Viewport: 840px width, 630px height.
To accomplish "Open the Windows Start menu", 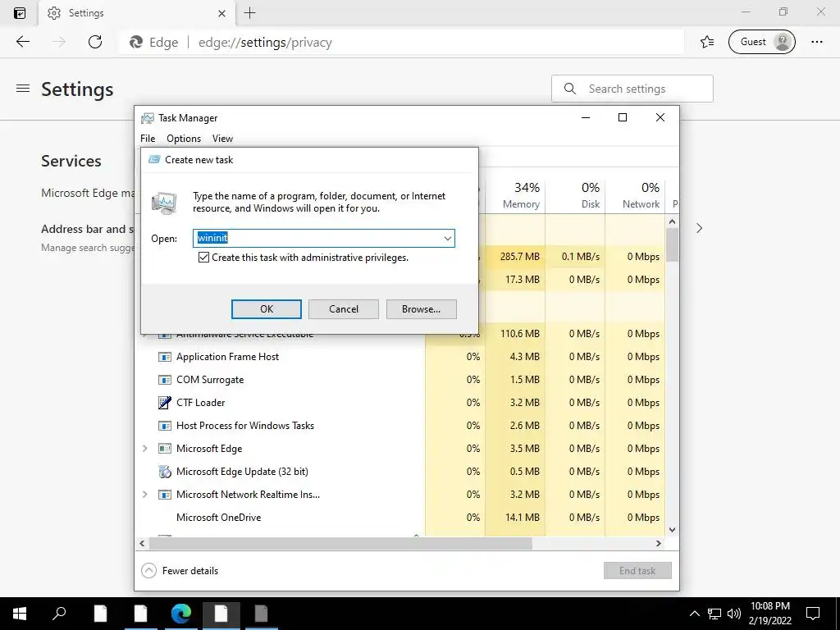I will 20,614.
